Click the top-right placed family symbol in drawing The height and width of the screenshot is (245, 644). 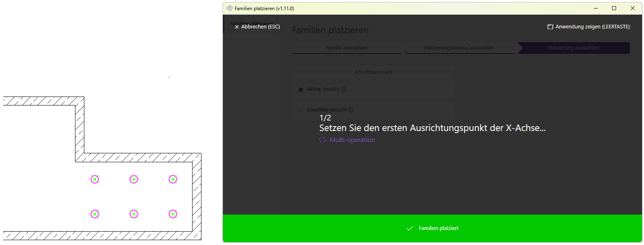[173, 179]
